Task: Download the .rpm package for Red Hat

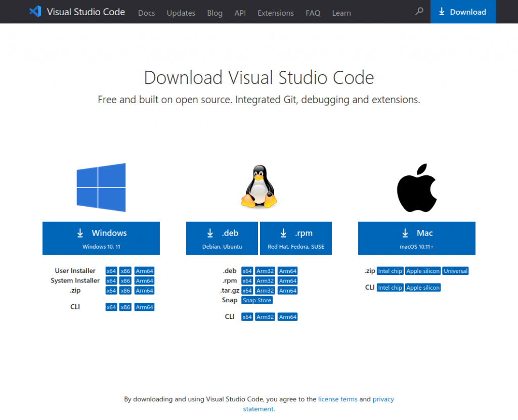Action: (295, 238)
